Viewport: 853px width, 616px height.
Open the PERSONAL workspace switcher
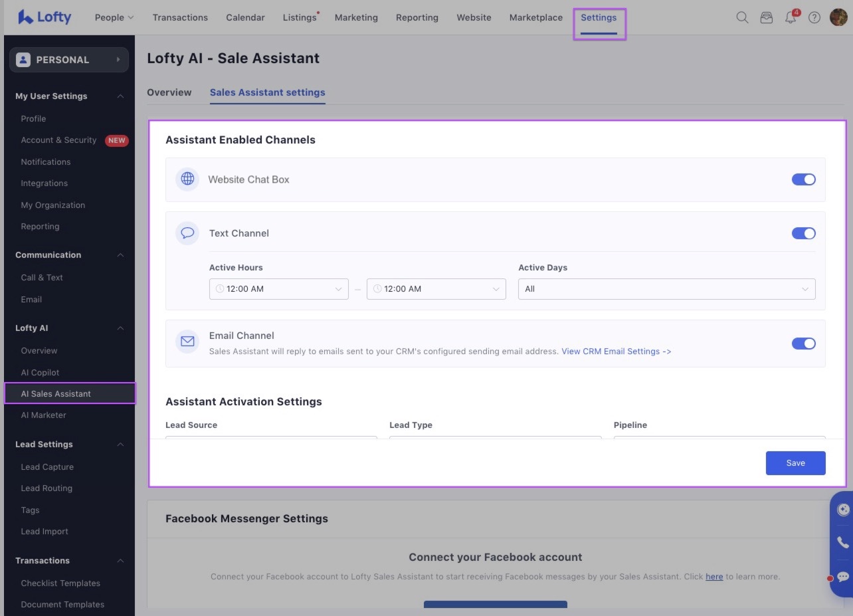69,60
